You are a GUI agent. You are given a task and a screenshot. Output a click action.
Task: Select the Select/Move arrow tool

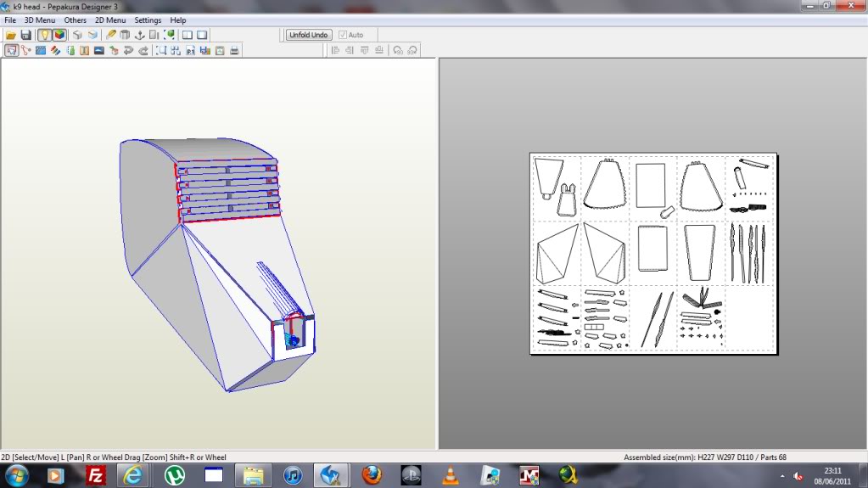(11, 50)
